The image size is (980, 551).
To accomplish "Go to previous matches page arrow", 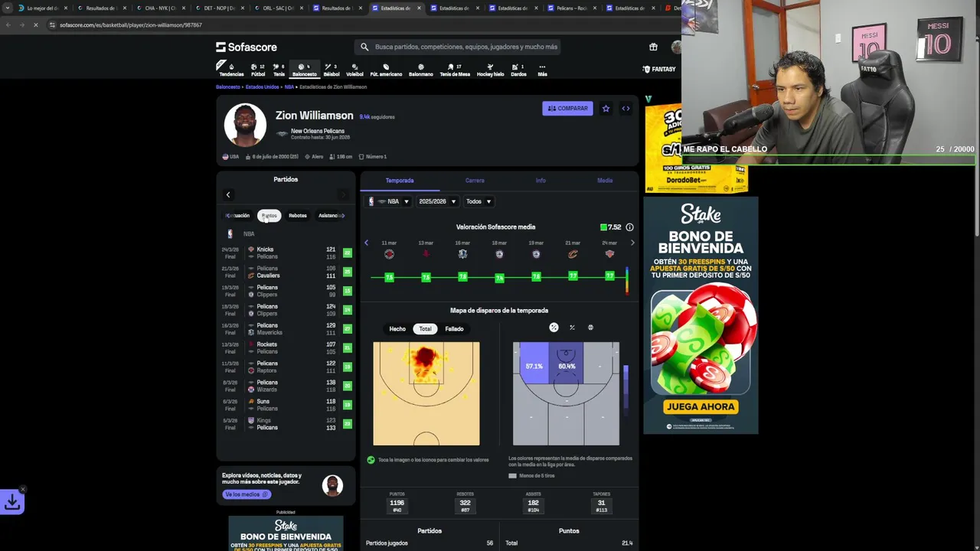I will [x=228, y=194].
